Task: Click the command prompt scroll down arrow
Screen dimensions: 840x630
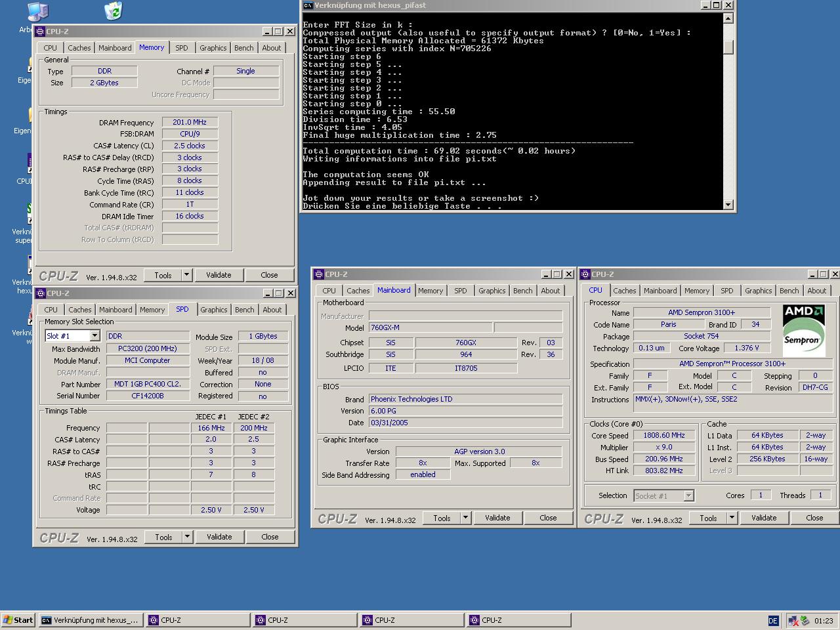Action: click(x=728, y=204)
